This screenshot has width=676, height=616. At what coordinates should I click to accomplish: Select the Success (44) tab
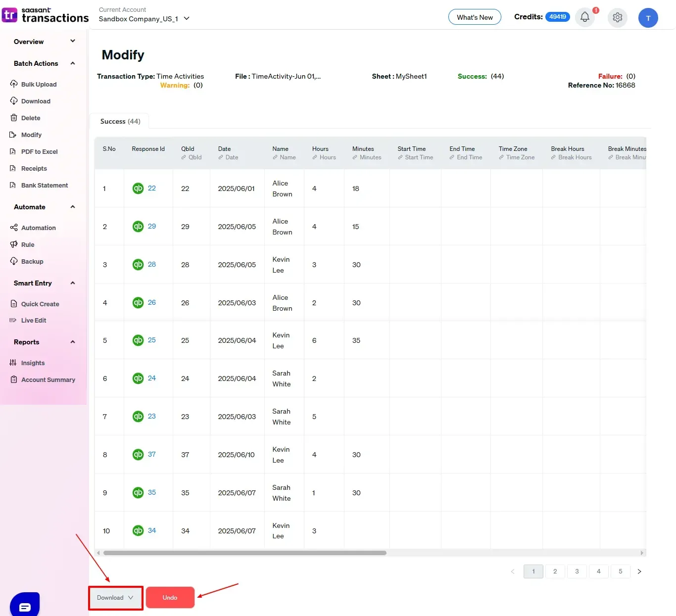tap(120, 121)
